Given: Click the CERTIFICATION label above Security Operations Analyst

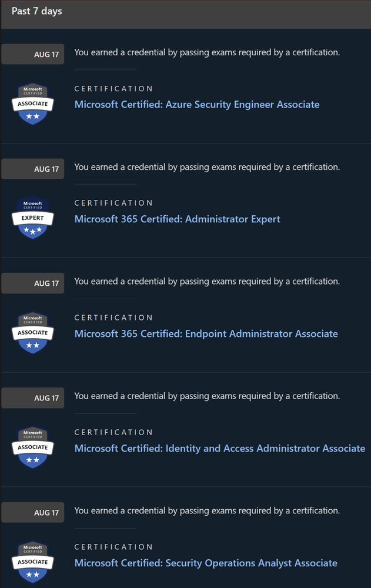Looking at the screenshot, I should 113,547.
